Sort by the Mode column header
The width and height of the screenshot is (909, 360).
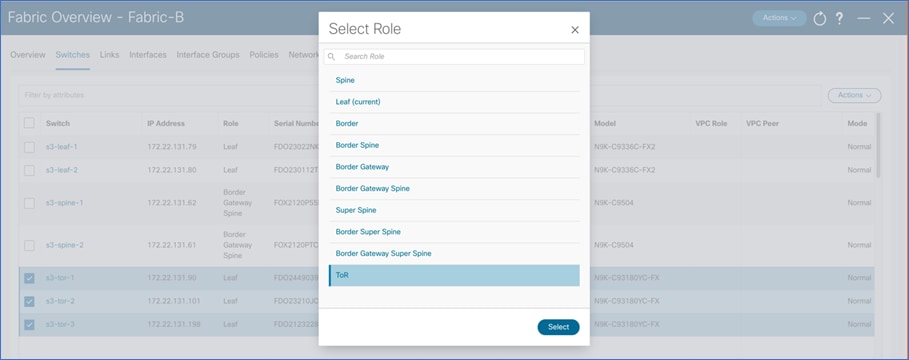(857, 123)
